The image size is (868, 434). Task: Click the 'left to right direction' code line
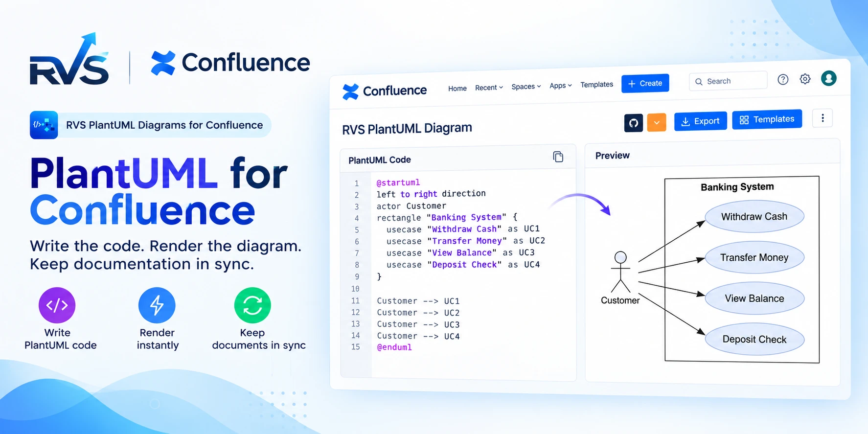[431, 194]
